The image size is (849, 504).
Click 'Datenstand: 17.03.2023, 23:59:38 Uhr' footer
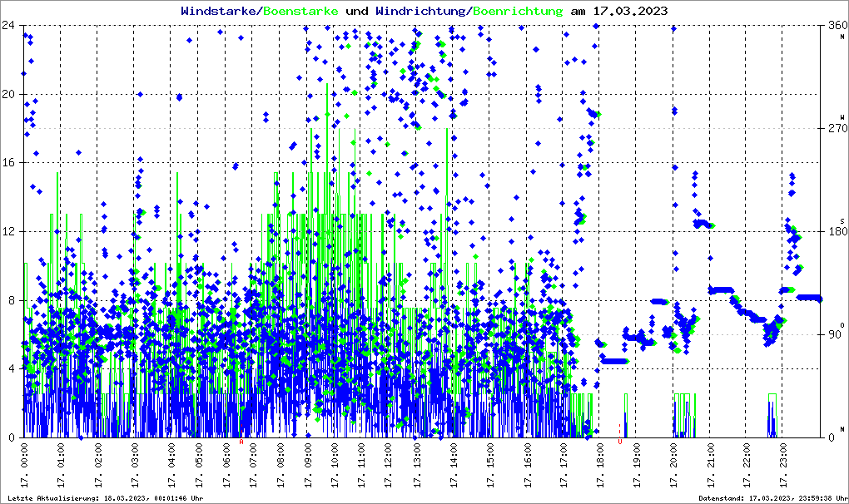pos(772,498)
